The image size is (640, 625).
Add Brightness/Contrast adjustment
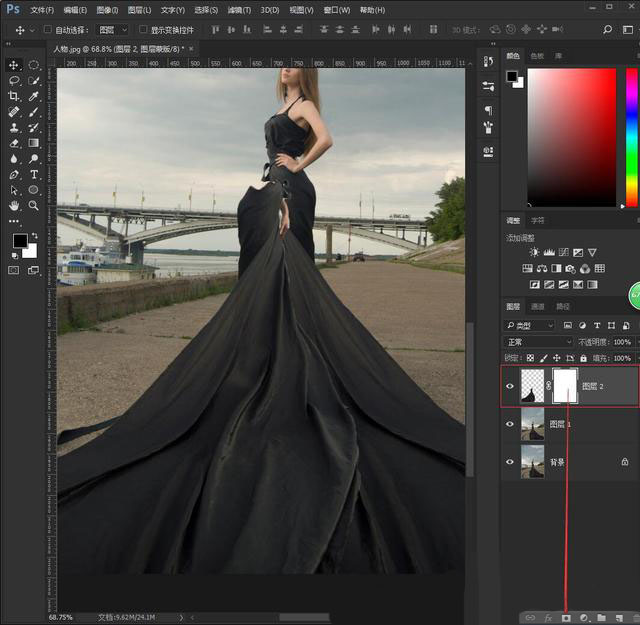point(534,252)
